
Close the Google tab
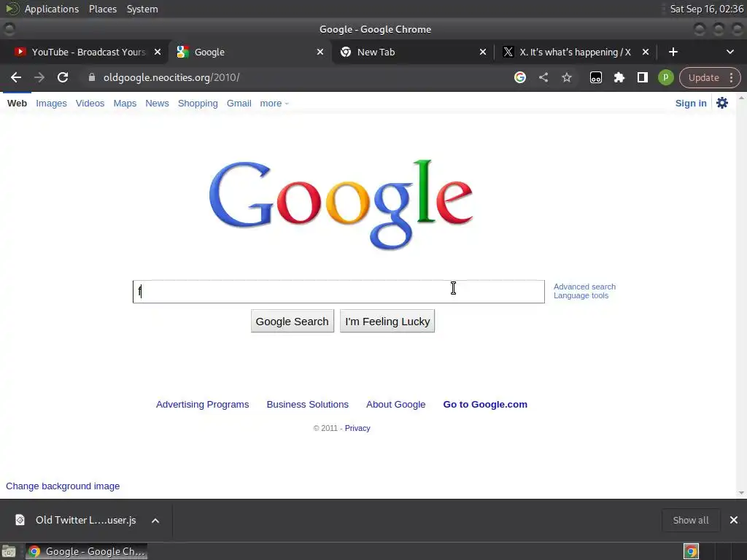(x=320, y=52)
